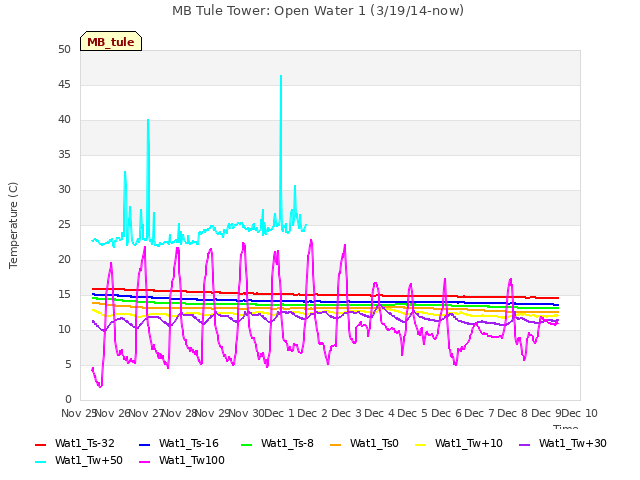Click the cyan Wat1_Tw+50 legend color swatch

coord(40,462)
